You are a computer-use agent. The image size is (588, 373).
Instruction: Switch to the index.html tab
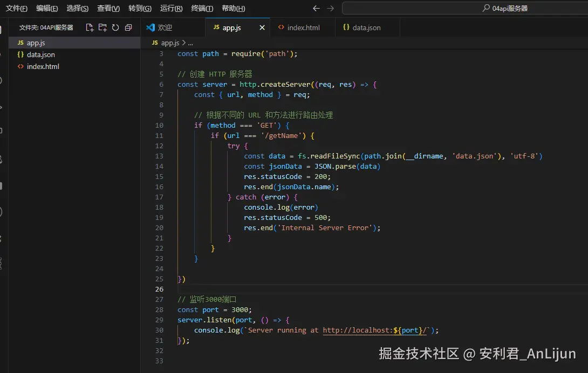pos(303,27)
